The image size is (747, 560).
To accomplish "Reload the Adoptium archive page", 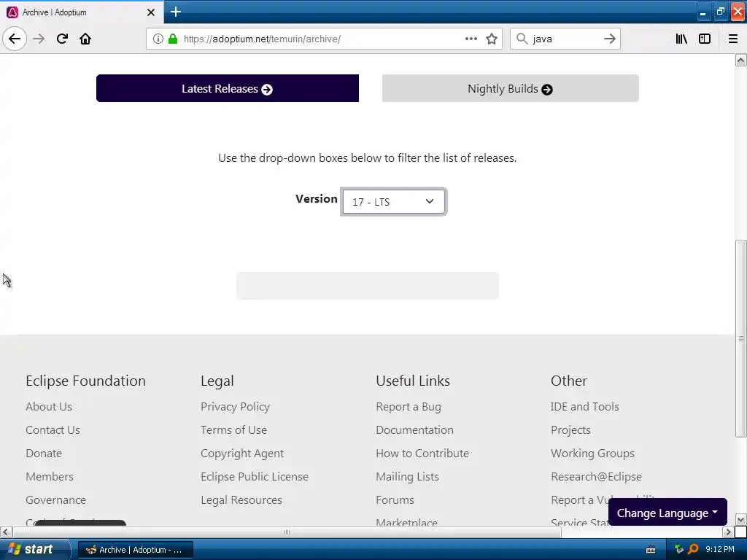I will [62, 39].
